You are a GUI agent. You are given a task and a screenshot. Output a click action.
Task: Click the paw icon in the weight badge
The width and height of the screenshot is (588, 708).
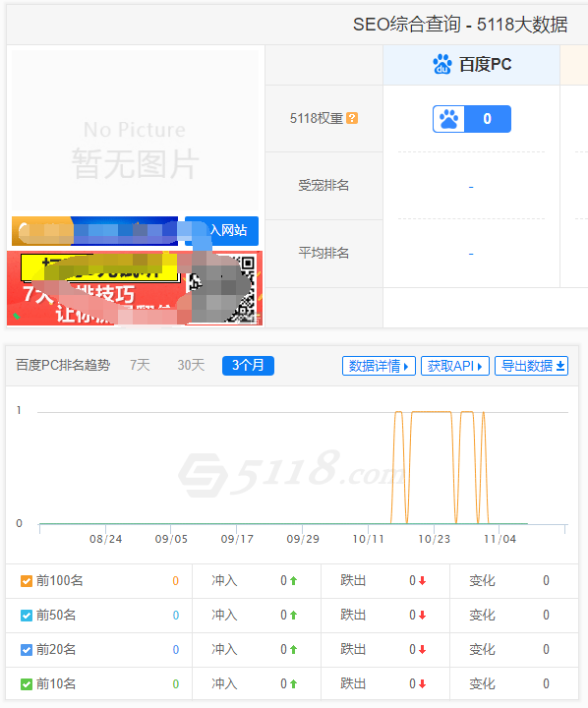[449, 119]
